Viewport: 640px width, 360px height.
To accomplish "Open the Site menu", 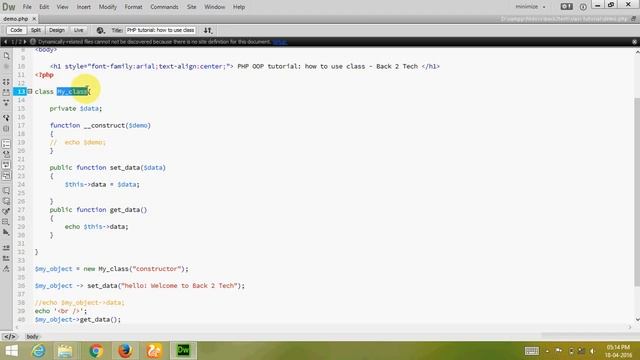I will [191, 7].
